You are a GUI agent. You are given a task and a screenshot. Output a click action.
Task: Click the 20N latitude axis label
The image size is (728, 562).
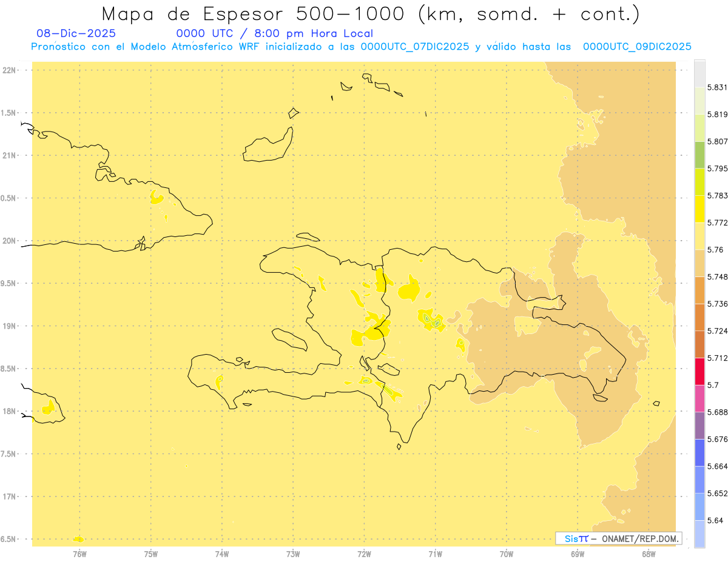[8, 241]
